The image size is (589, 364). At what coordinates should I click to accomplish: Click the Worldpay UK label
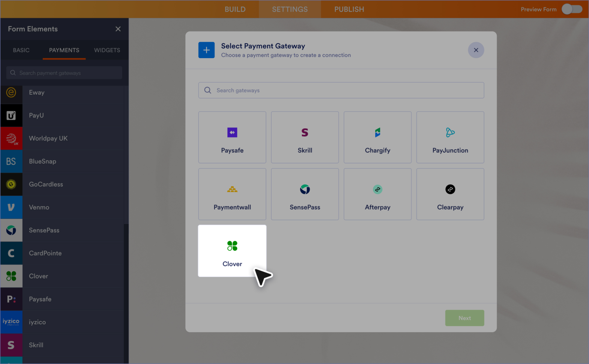[x=48, y=138]
